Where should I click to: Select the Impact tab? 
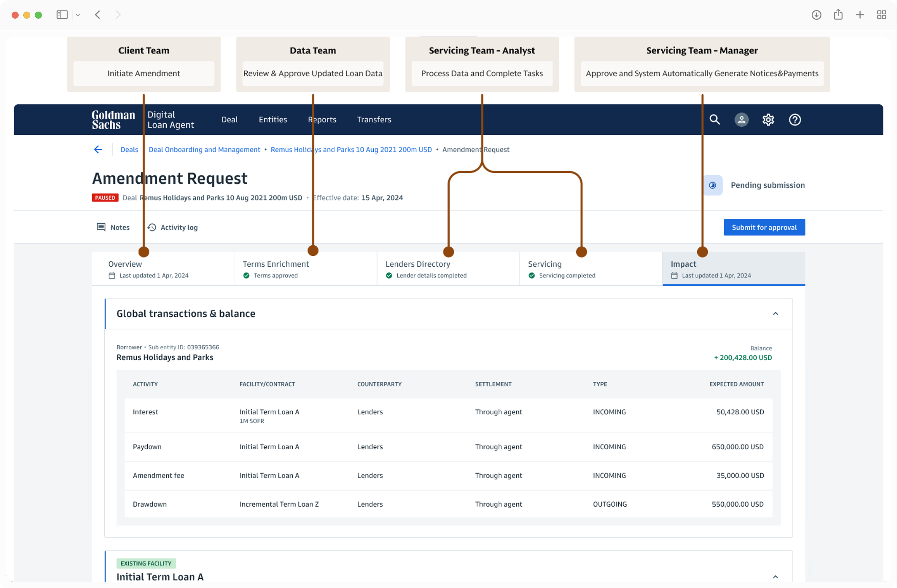click(x=734, y=269)
